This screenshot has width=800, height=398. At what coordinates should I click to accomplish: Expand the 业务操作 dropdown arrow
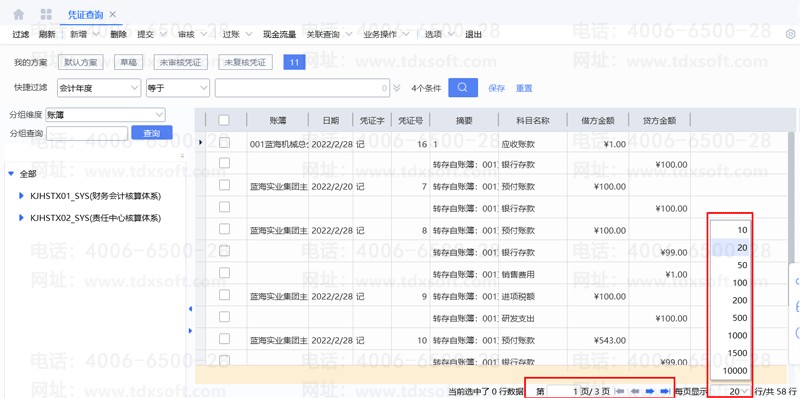pos(406,34)
